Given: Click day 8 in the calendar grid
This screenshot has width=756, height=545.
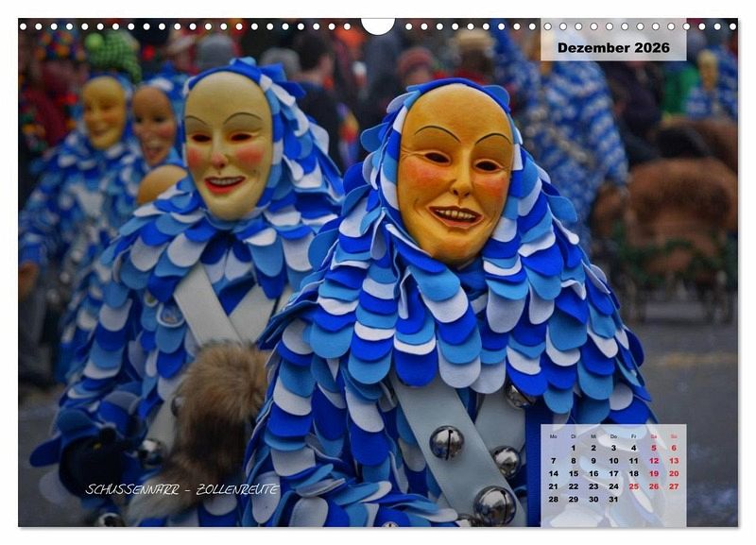Looking at the screenshot, I should (x=574, y=461).
